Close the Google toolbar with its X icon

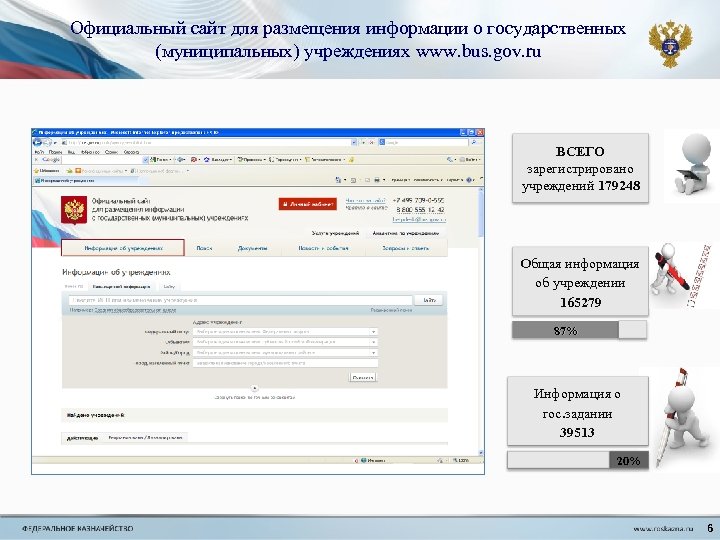tap(36, 160)
